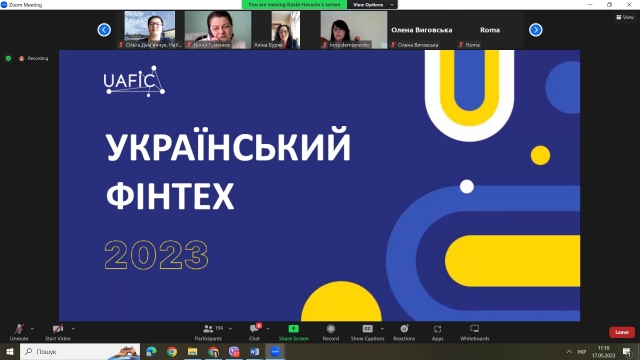Click the green encryption shield icon
The image size is (640, 360).
tap(8, 58)
